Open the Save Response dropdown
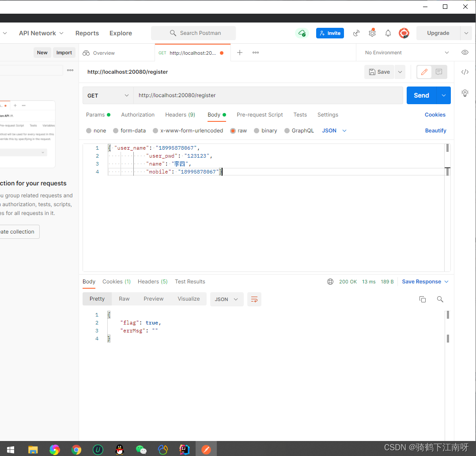This screenshot has height=456, width=476. click(425, 282)
